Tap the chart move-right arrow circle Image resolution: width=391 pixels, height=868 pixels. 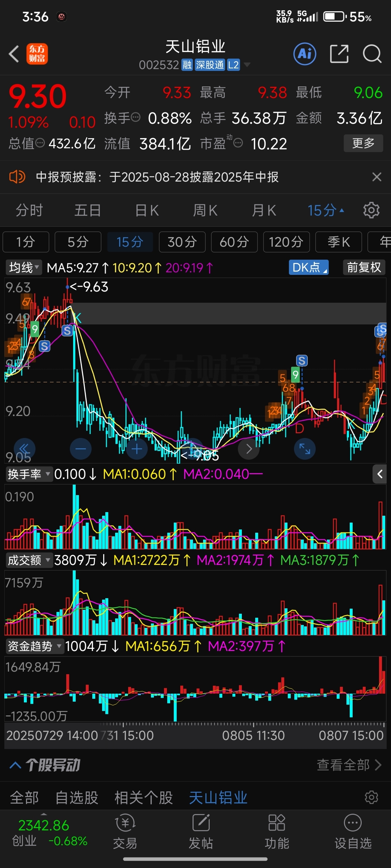[x=249, y=449]
